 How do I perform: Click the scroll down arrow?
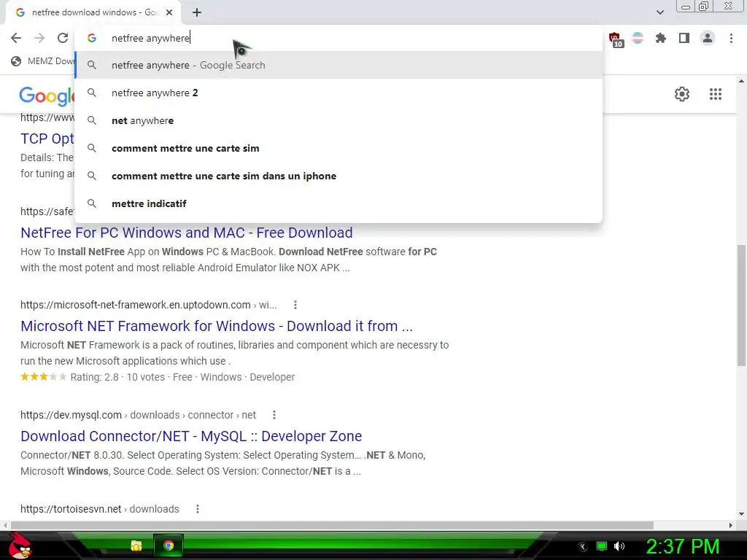coord(741,514)
